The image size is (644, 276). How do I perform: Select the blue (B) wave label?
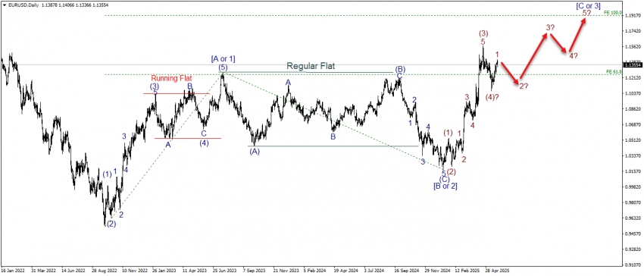click(x=400, y=69)
